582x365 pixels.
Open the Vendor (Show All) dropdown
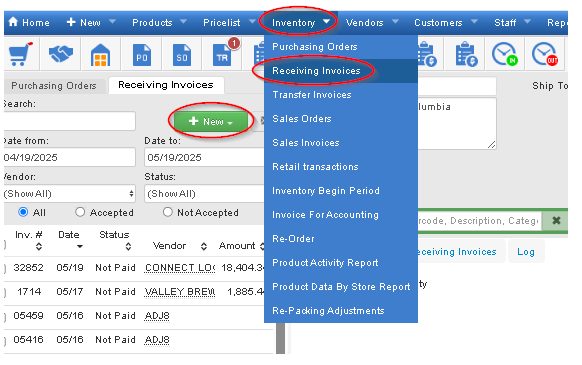[x=69, y=194]
